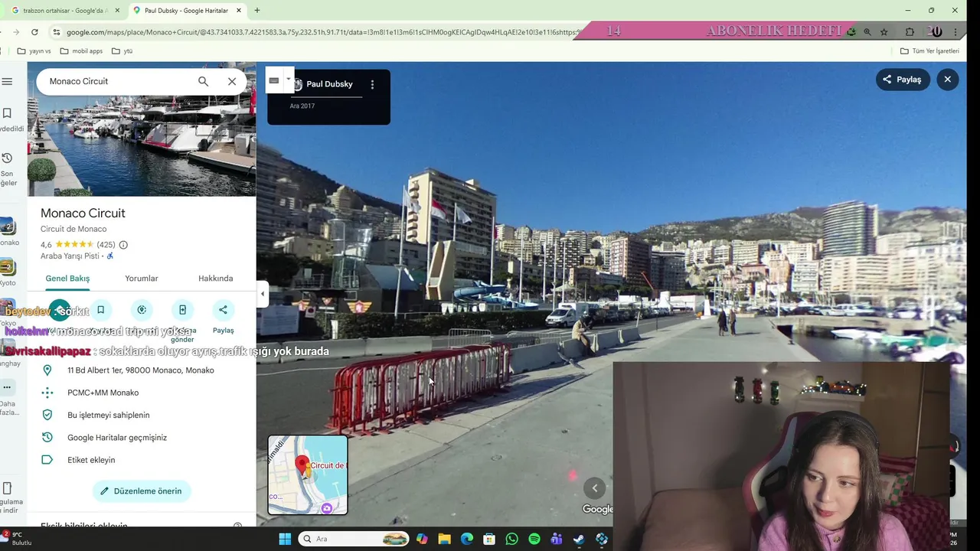Screen dimensions: 980x551
Task: Open the ytü bookmarks folder
Action: [x=122, y=51]
